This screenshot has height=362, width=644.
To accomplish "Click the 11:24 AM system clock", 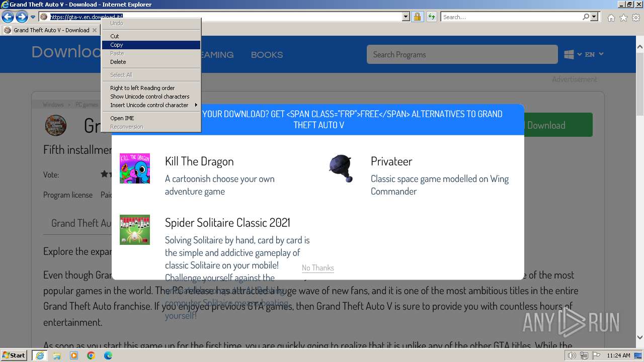I will (x=618, y=355).
